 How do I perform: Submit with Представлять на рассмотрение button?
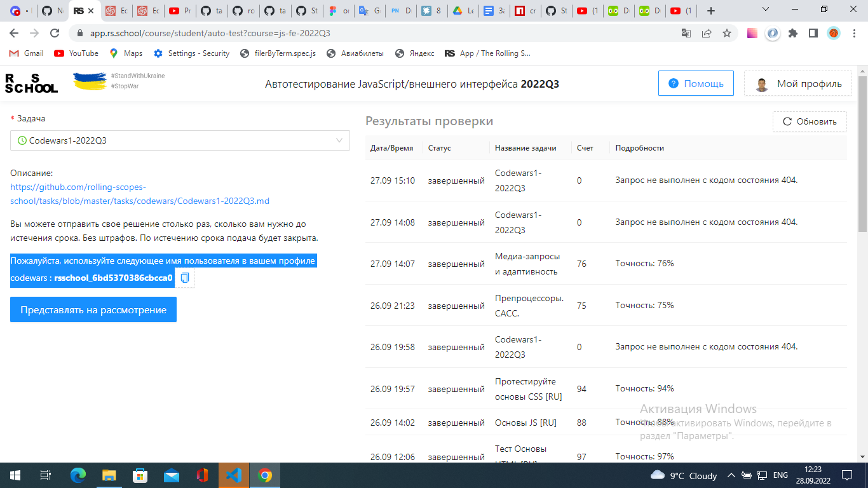(x=93, y=310)
